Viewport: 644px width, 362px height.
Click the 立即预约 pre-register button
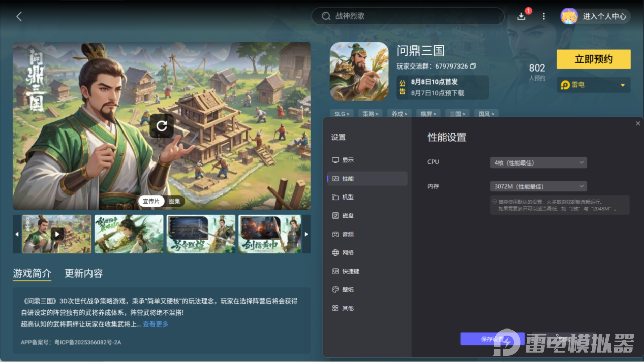pos(593,59)
